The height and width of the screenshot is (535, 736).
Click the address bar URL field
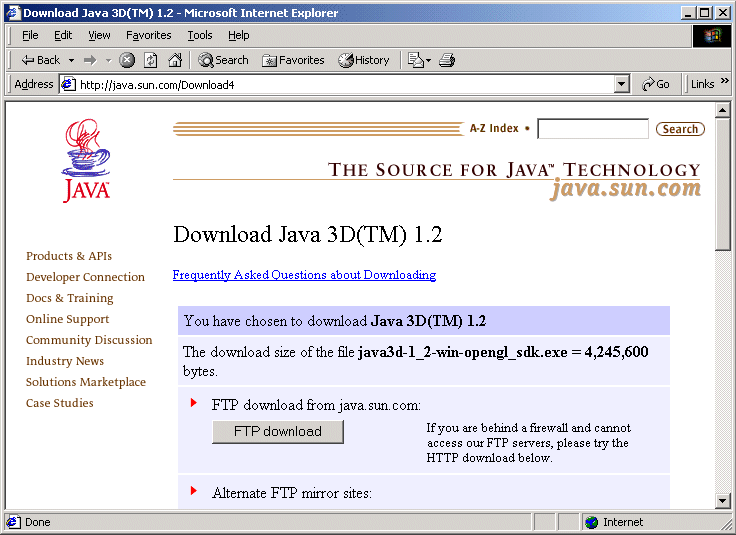coord(345,84)
